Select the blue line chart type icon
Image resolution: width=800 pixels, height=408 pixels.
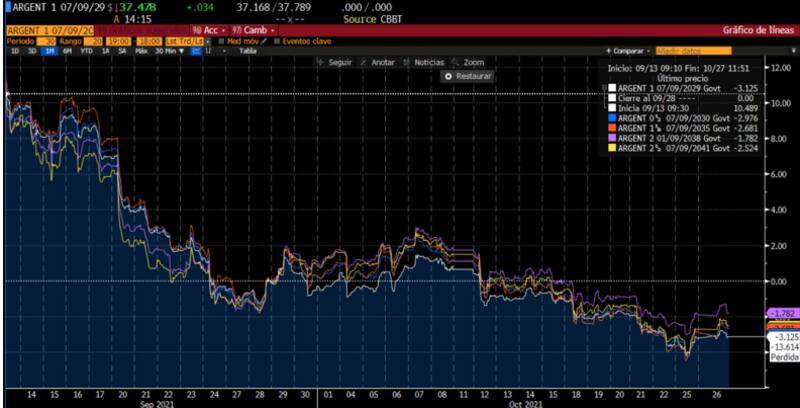[194, 50]
